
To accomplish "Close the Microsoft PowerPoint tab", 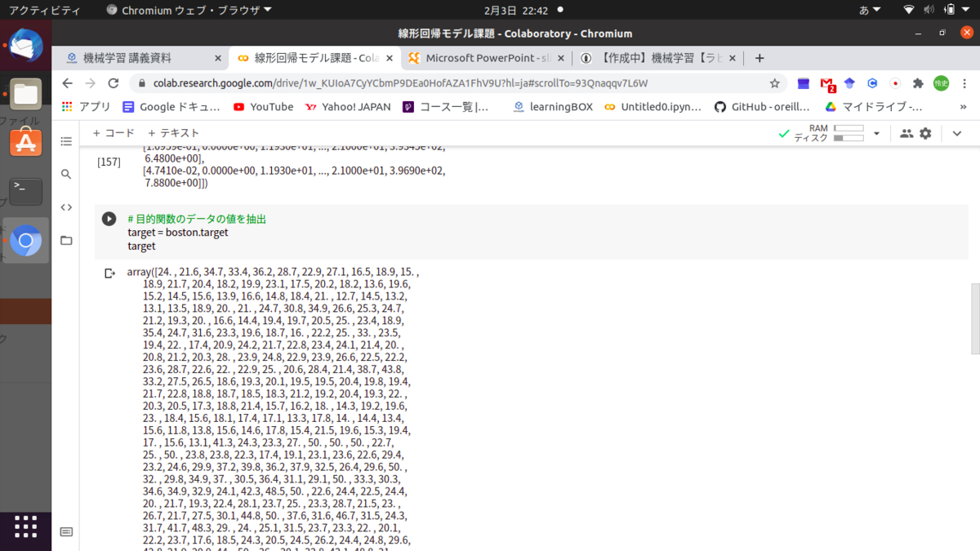I will pos(562,58).
